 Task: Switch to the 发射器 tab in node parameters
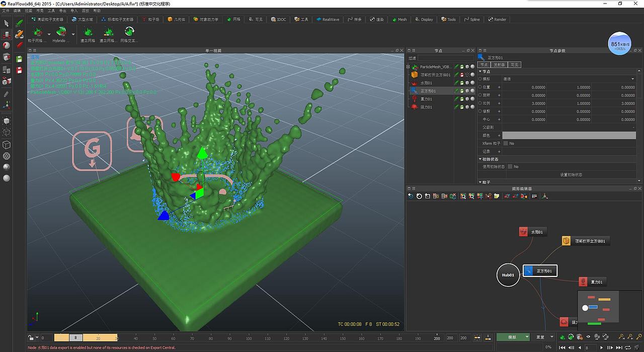(500, 64)
